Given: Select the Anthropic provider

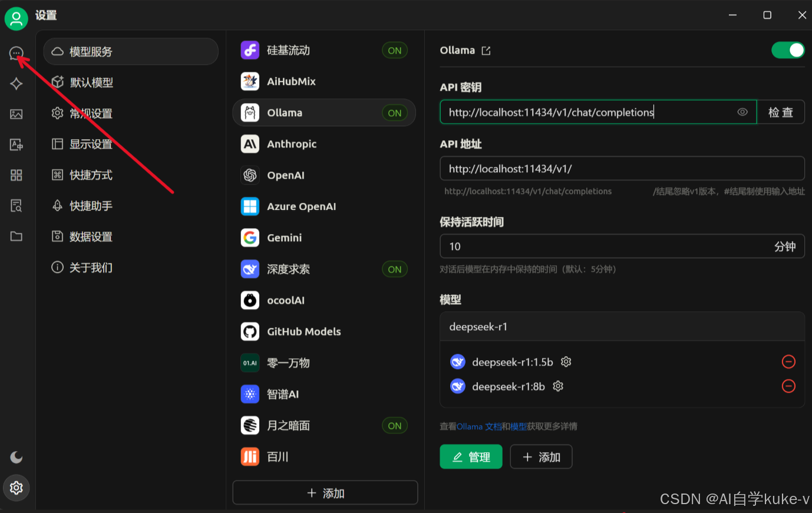Looking at the screenshot, I should (324, 144).
